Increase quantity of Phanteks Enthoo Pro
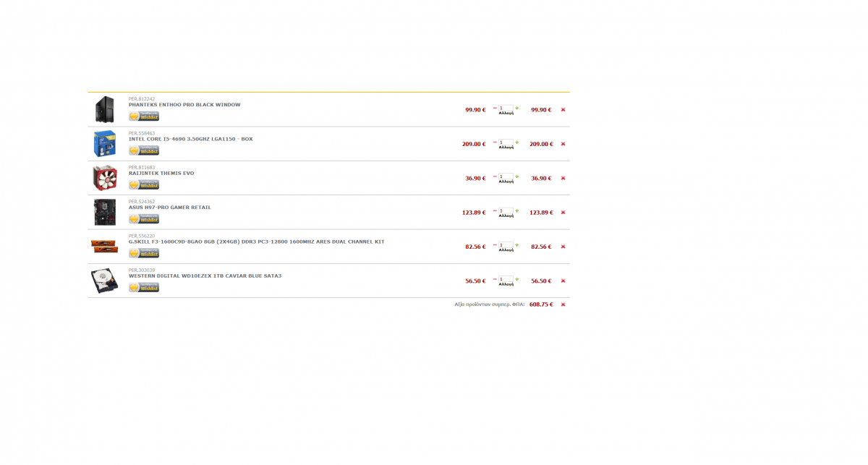 pyautogui.click(x=517, y=108)
